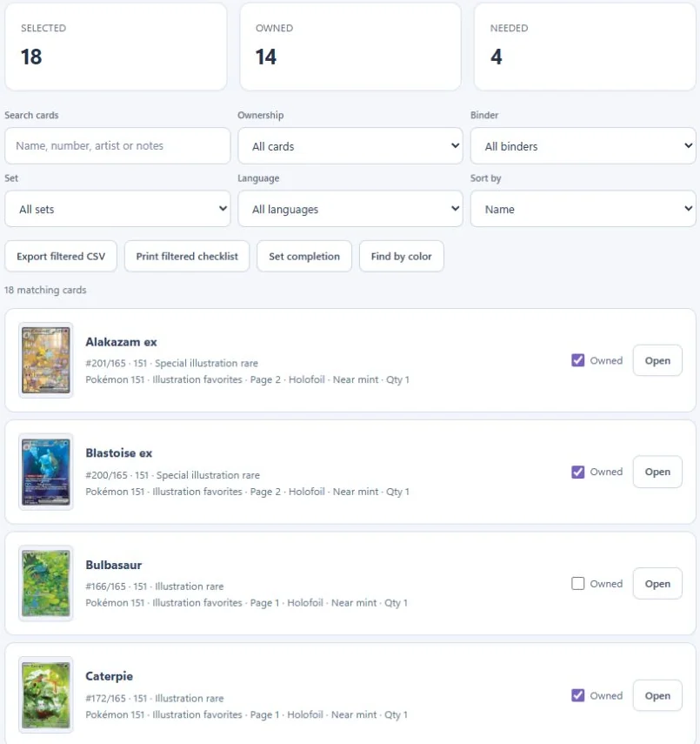Click the Bulbasaur card thumbnail

pyautogui.click(x=46, y=583)
